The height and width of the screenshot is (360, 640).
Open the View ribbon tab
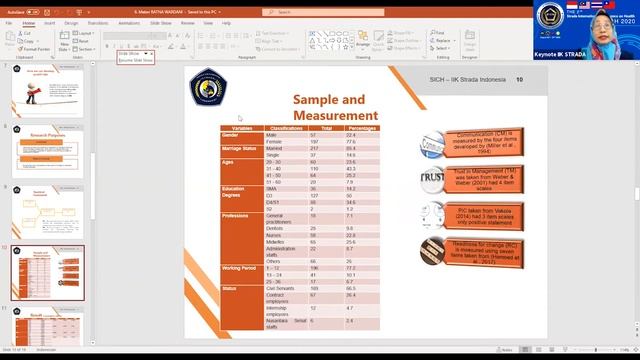208,23
